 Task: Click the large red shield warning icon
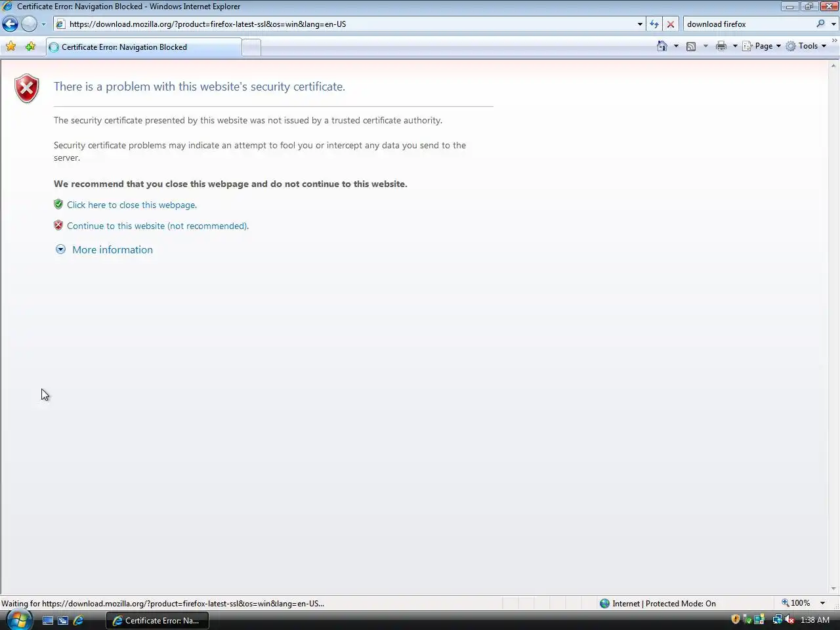coord(27,88)
